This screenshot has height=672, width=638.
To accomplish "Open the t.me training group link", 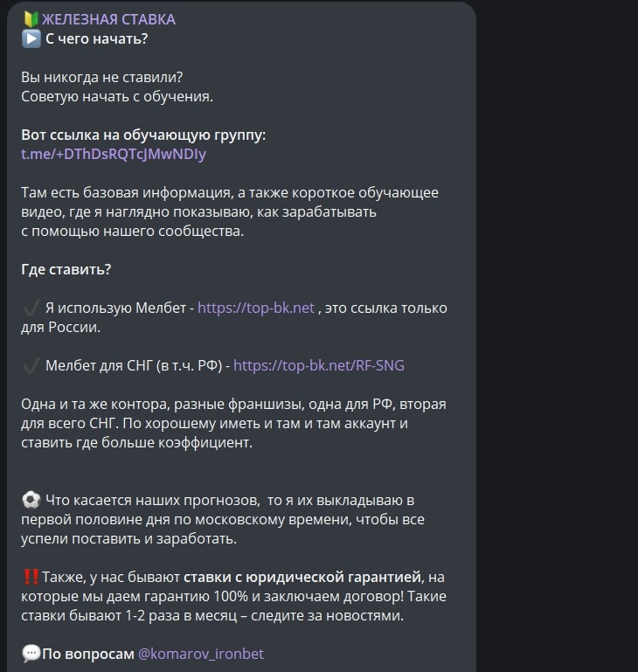I will pyautogui.click(x=114, y=155).
